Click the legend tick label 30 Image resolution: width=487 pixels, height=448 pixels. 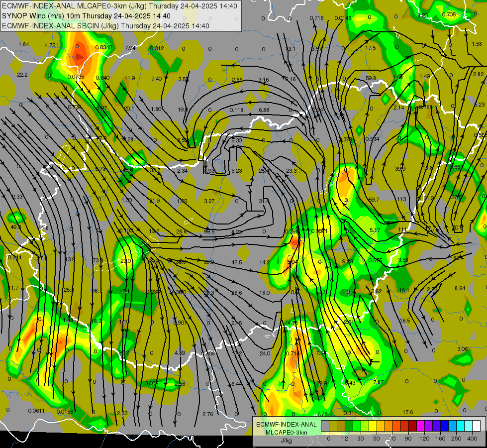tap(360, 439)
